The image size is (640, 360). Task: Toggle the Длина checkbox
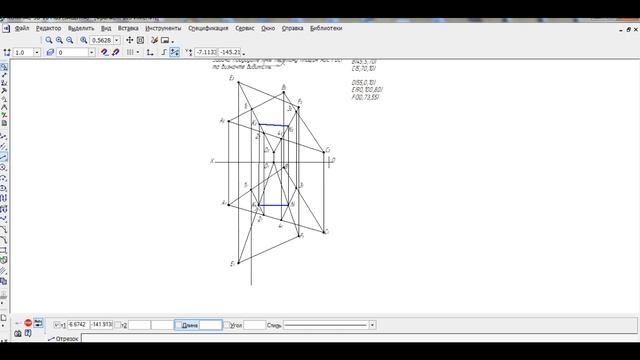pos(178,325)
